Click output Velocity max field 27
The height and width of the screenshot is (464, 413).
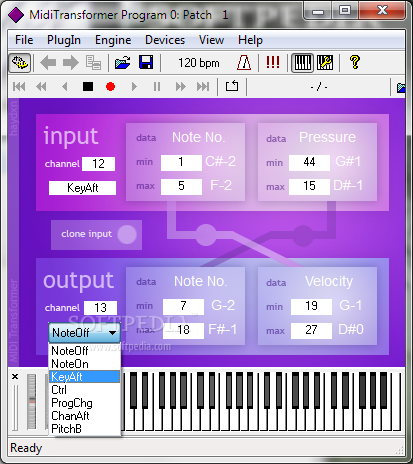311,331
